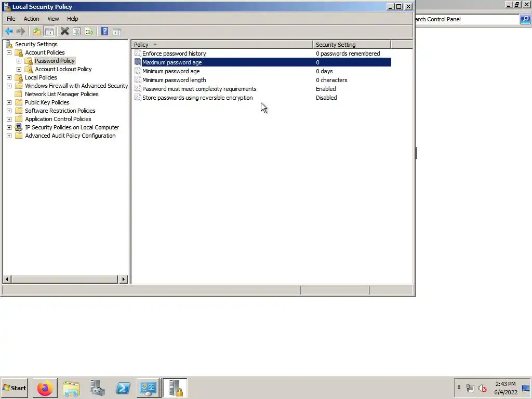Open the Action menu

click(31, 19)
